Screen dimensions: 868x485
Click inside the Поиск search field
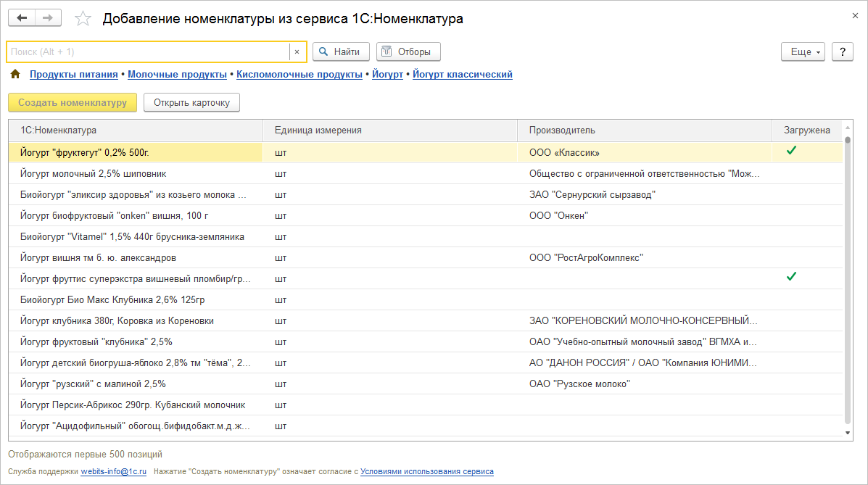pos(145,51)
